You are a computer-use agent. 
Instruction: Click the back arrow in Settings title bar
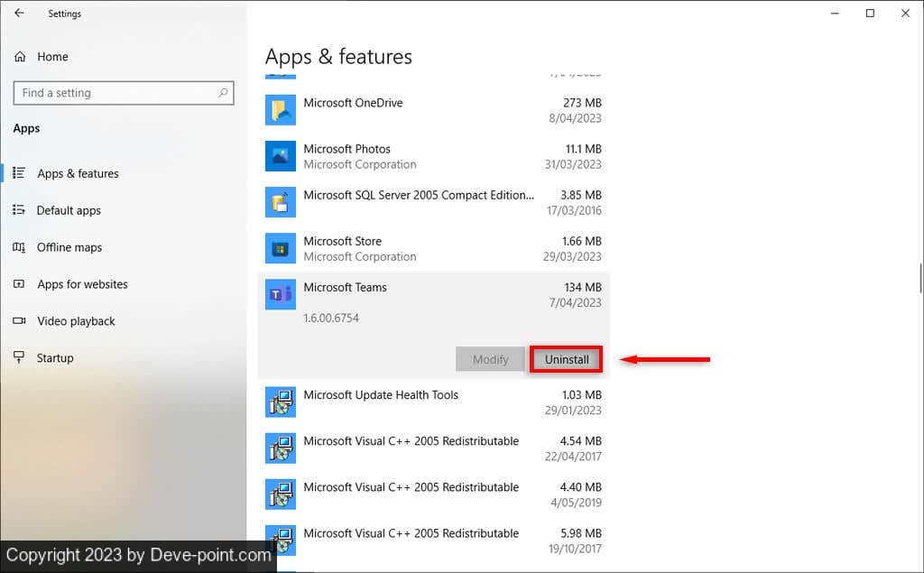19,14
